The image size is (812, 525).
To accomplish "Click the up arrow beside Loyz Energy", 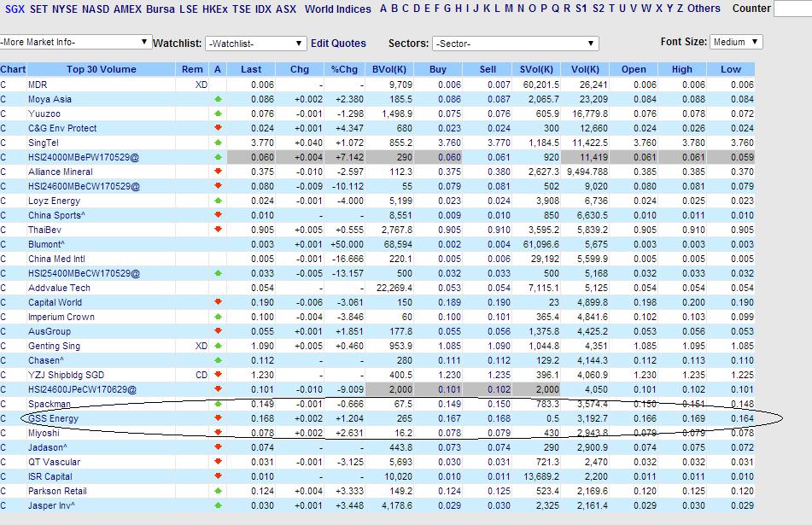I will coord(218,200).
